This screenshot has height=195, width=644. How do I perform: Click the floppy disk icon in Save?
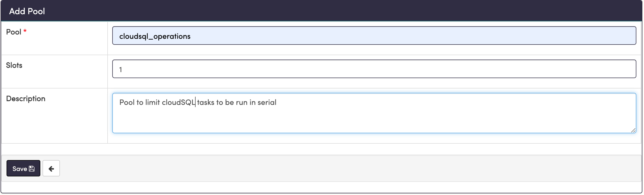(32, 169)
